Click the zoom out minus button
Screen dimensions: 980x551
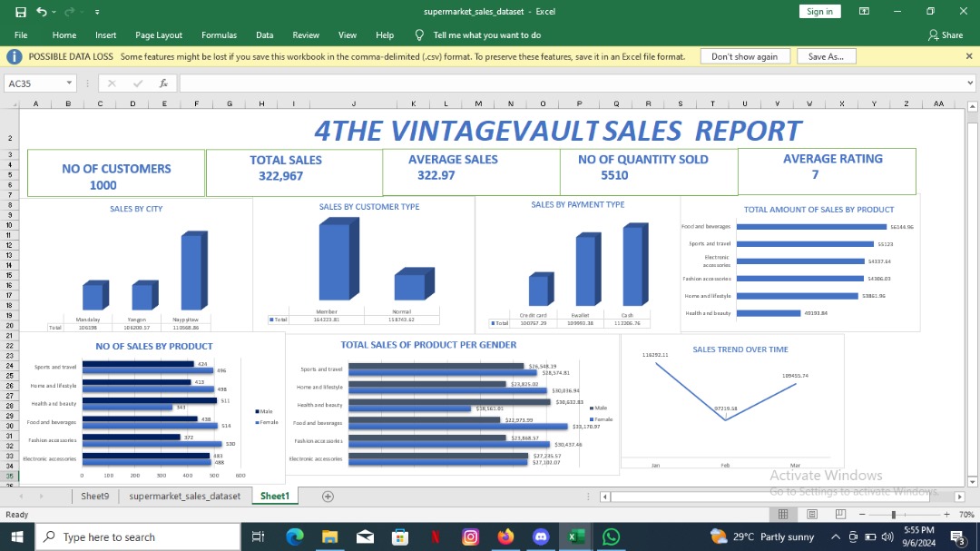(862, 514)
